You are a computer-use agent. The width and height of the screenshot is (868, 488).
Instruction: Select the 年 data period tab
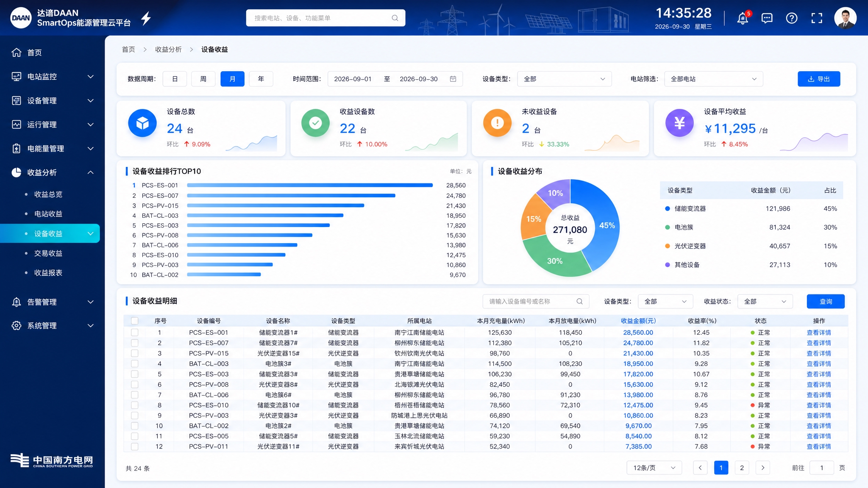261,79
